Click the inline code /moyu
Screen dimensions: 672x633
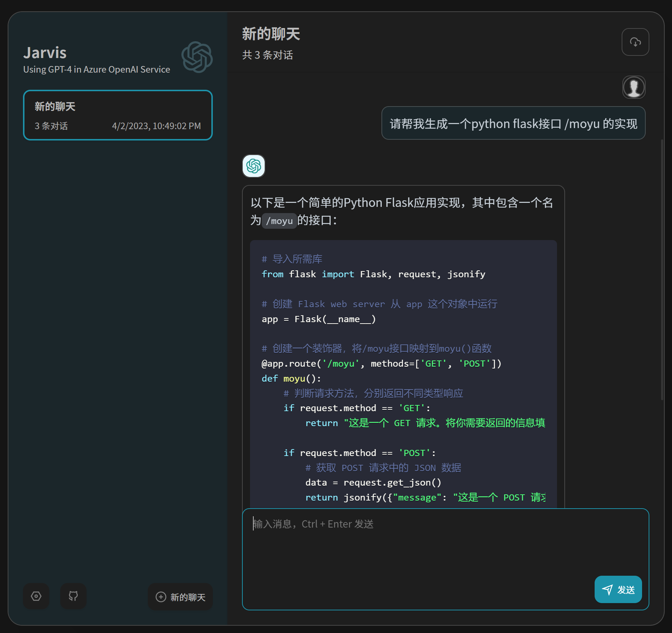coord(279,221)
